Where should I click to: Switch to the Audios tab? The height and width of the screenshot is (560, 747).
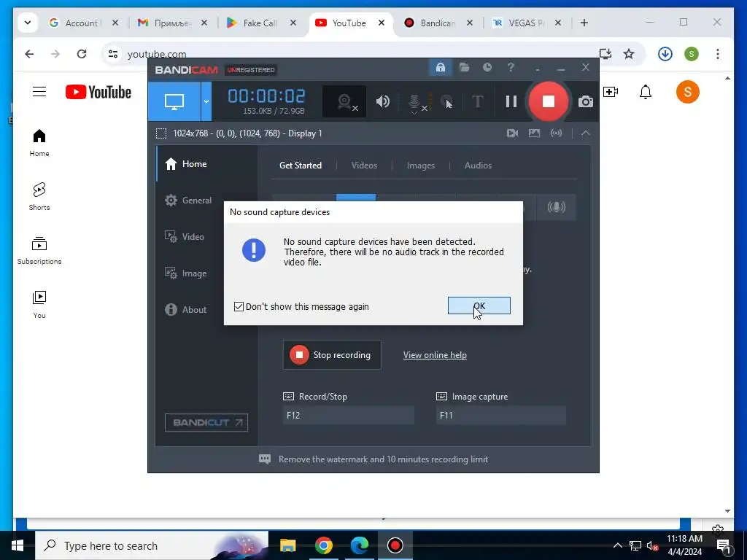click(478, 166)
